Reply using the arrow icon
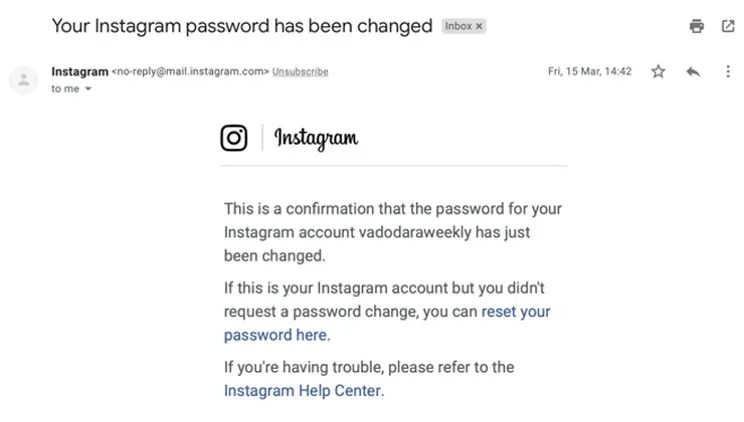Screen dimensions: 744x422 [693, 72]
